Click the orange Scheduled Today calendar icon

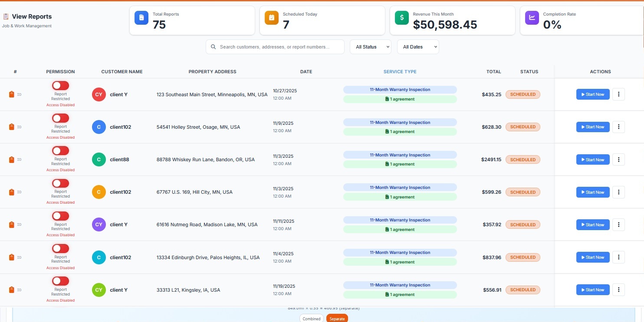point(272,18)
